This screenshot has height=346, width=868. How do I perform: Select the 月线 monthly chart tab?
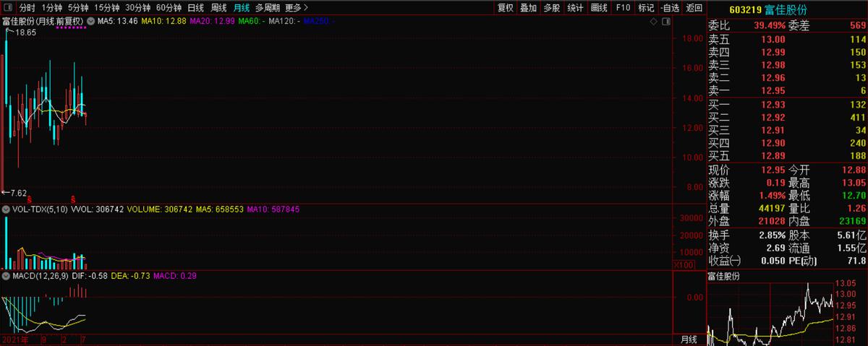pos(241,8)
